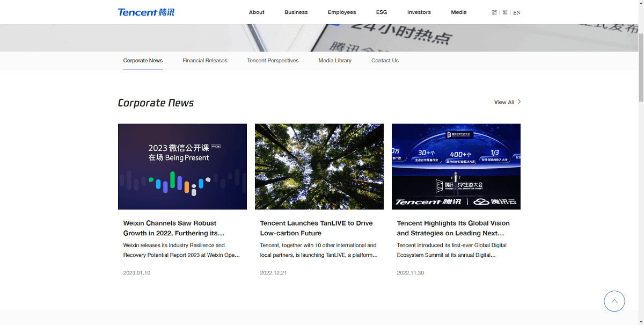Open the Contact Us tab
This screenshot has height=325, width=644.
pyautogui.click(x=385, y=60)
